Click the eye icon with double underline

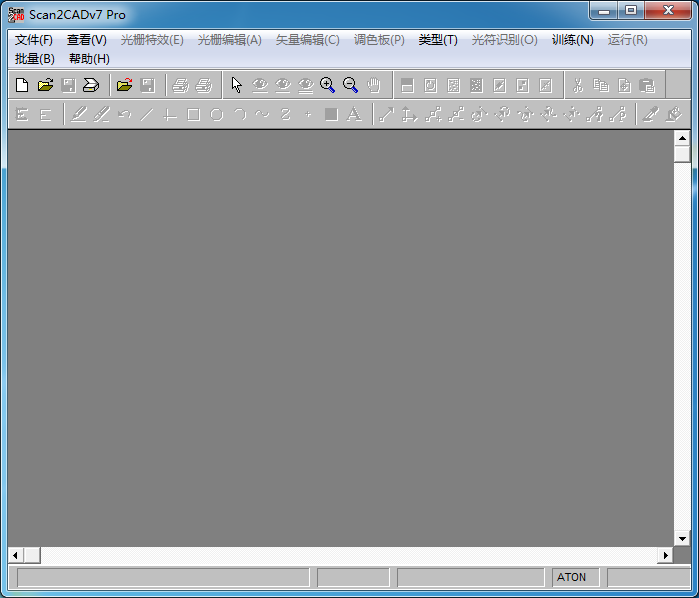click(306, 85)
